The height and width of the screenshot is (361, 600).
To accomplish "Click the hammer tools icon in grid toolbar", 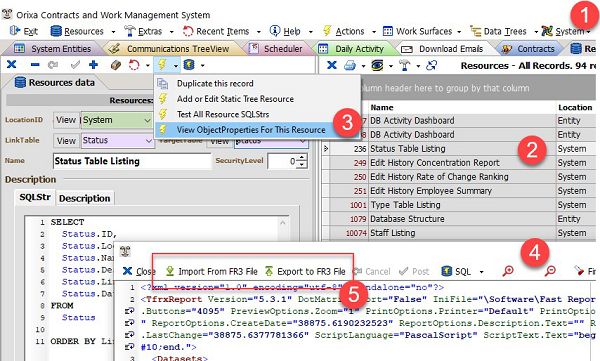I will 404,65.
